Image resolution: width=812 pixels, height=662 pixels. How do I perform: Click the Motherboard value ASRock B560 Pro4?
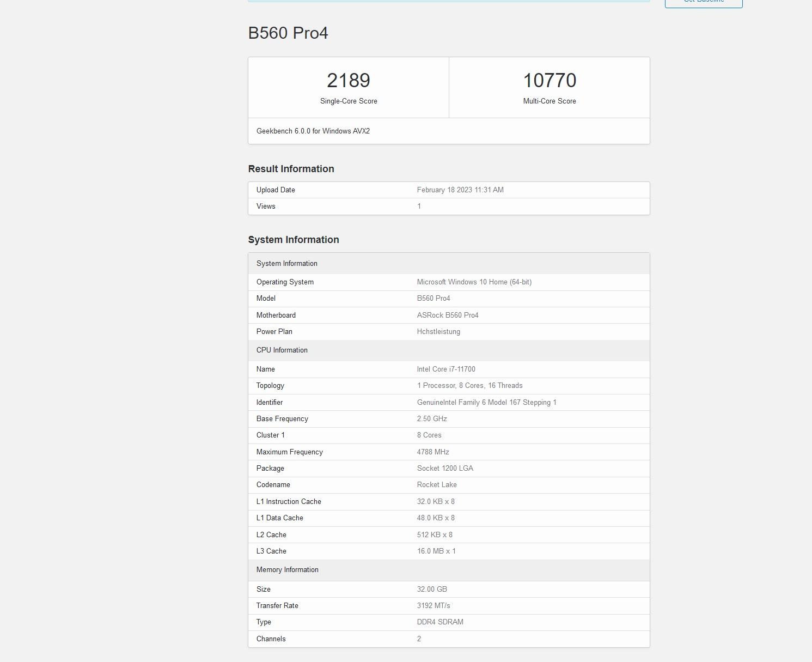click(x=448, y=315)
